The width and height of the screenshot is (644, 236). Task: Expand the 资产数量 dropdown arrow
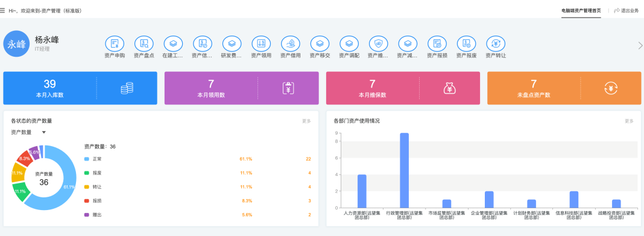tap(44, 132)
